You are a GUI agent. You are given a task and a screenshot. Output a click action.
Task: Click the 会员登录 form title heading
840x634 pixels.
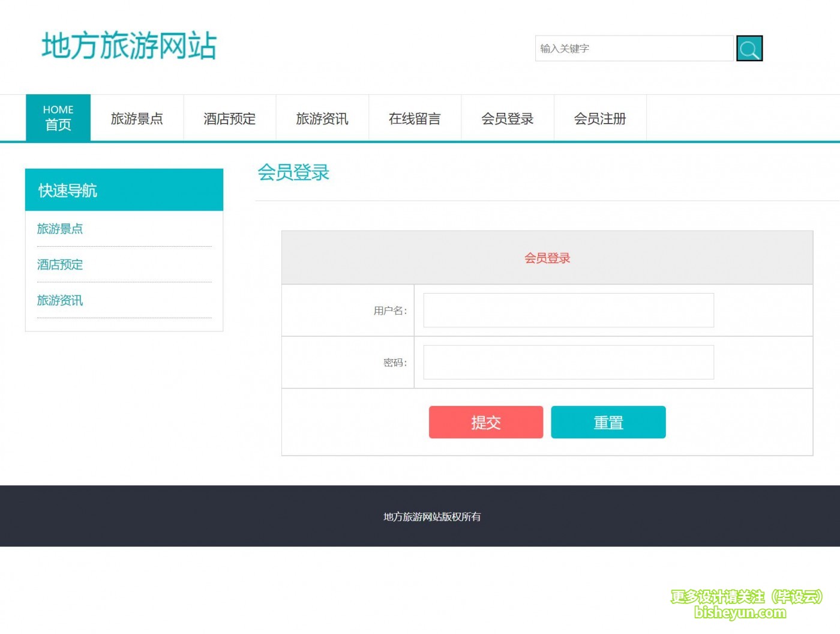click(x=547, y=258)
